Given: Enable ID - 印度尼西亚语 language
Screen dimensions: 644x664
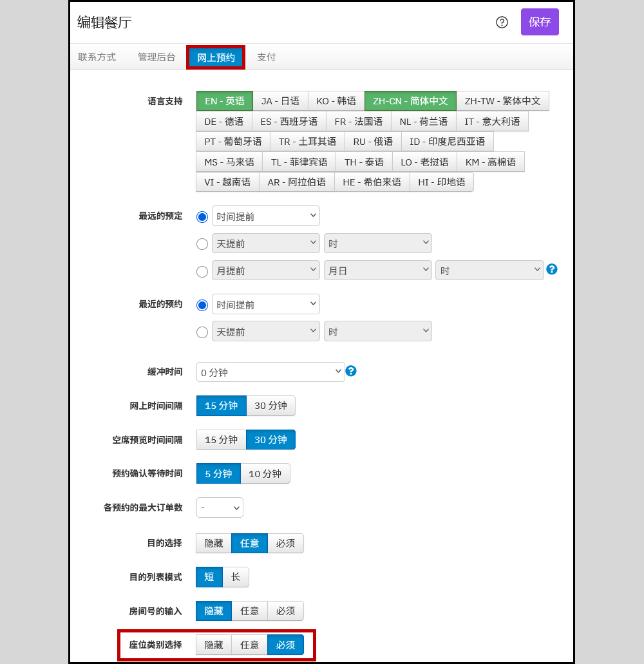Looking at the screenshot, I should 447,142.
